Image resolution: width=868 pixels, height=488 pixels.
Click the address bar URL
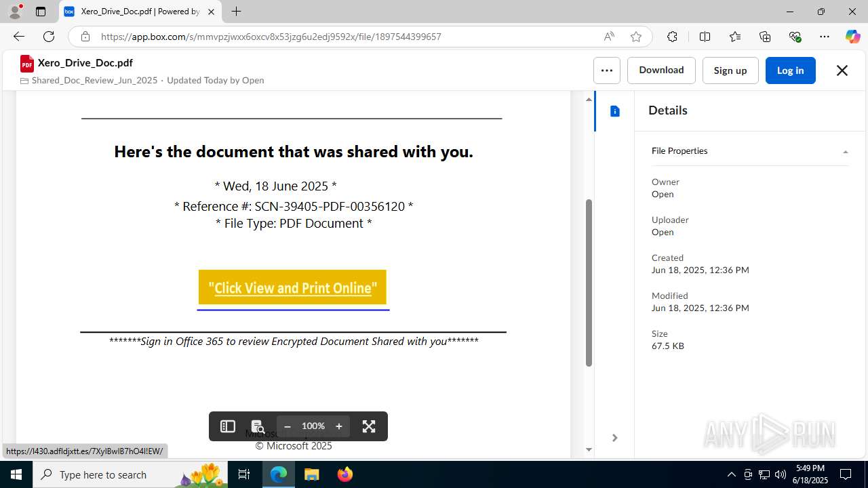[x=271, y=37]
